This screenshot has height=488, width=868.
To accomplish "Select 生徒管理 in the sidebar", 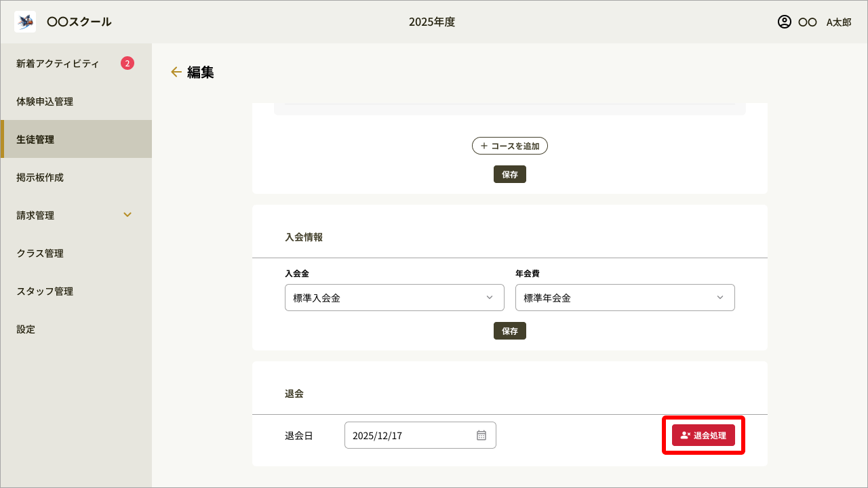I will coord(35,140).
